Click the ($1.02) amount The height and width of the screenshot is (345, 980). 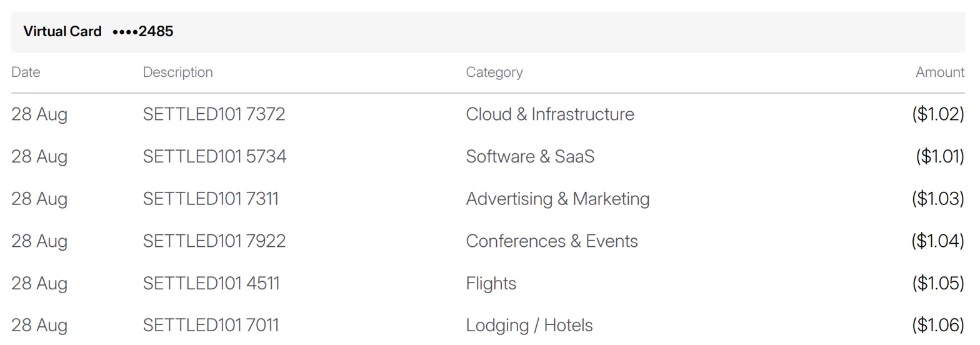938,114
